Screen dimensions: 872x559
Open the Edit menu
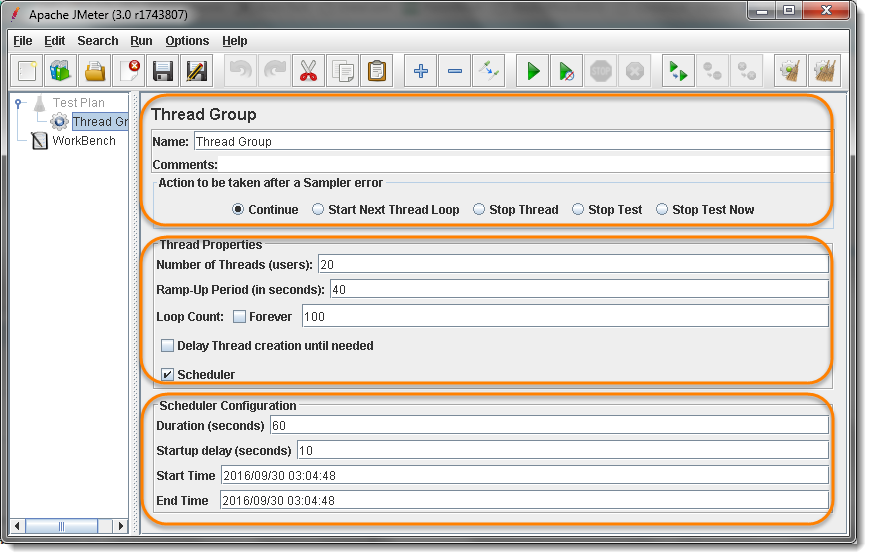(x=54, y=41)
